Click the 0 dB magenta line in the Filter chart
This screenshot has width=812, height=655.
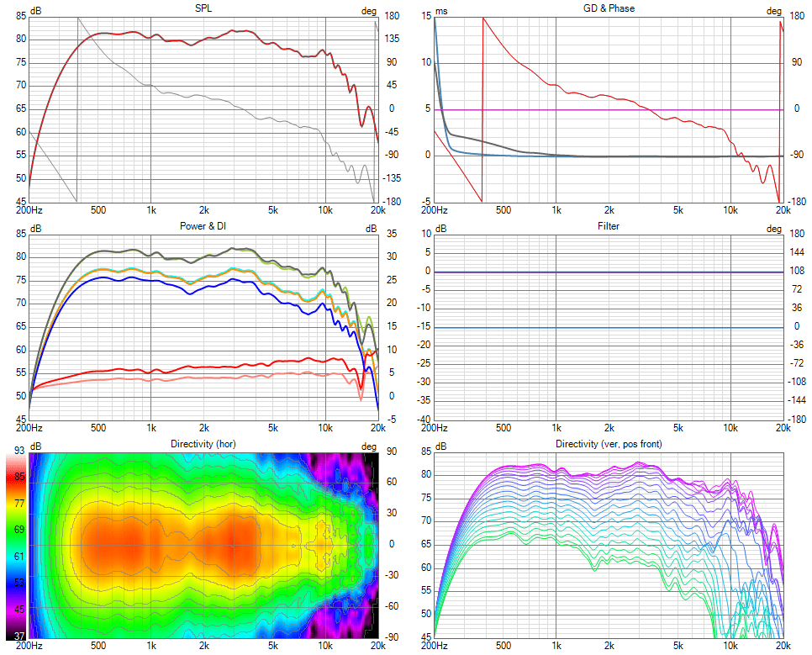[609, 272]
